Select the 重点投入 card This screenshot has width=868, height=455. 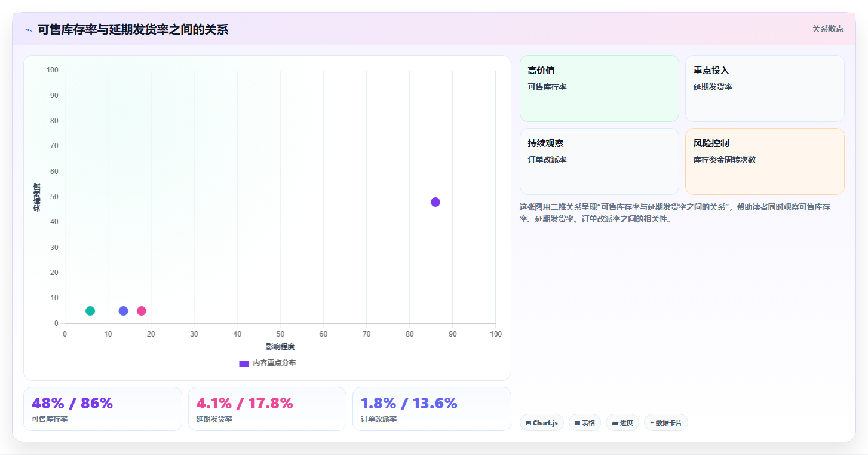(765, 88)
